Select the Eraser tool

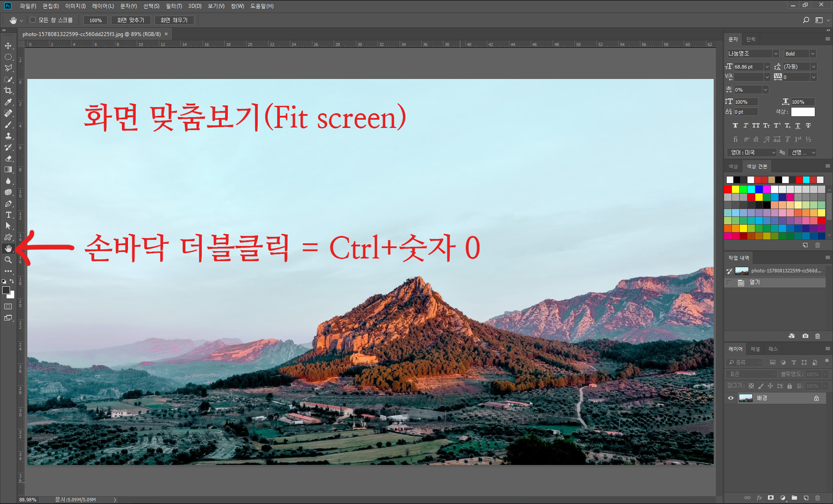pos(8,158)
